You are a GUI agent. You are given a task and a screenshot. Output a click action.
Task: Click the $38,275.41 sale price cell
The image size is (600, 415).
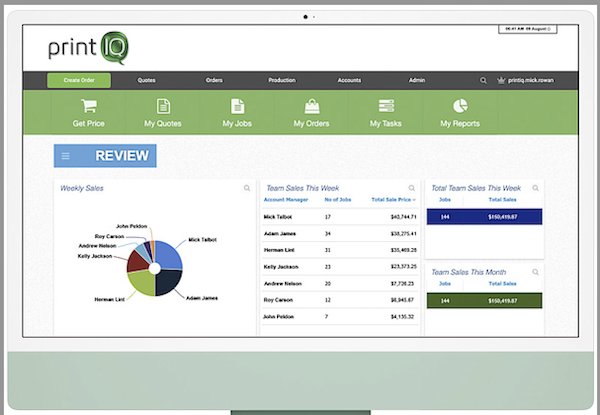[x=404, y=234]
